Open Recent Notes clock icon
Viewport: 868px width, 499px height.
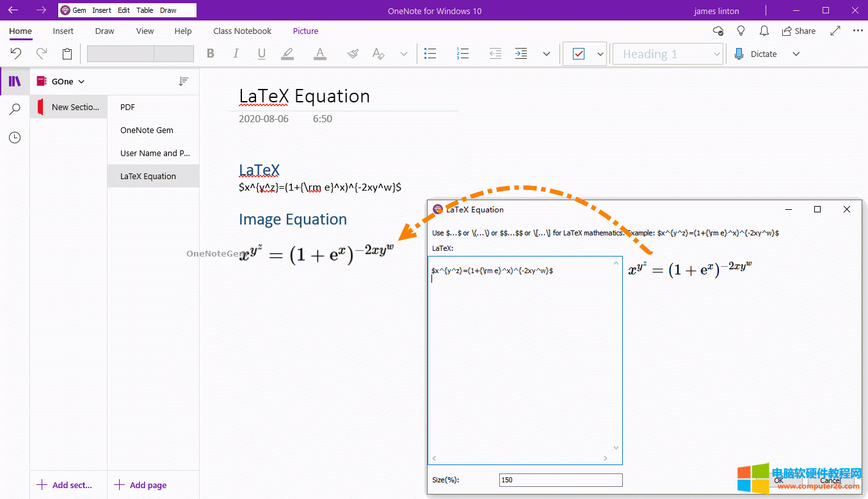pos(15,138)
